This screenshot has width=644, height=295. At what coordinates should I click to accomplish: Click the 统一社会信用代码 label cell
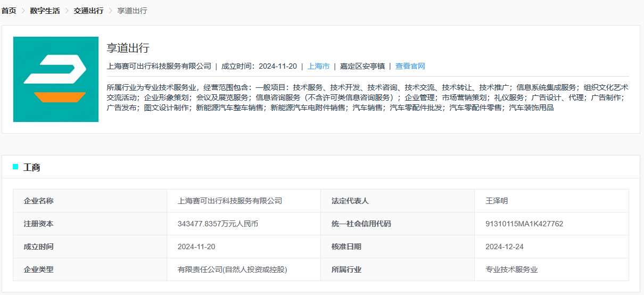click(x=398, y=224)
